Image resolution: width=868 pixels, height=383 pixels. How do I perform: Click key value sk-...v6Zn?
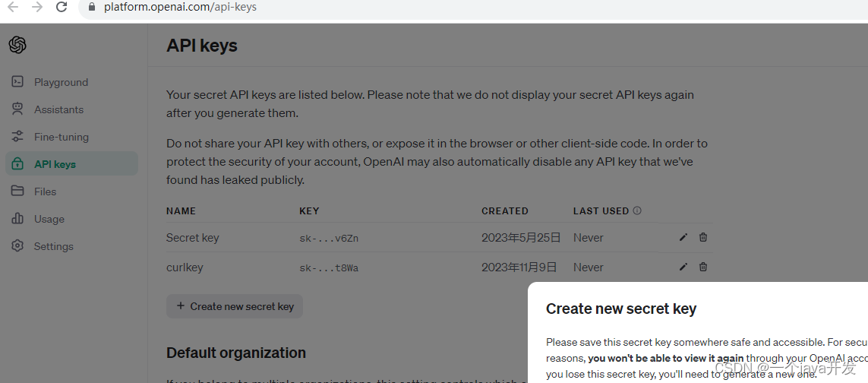[x=329, y=239]
